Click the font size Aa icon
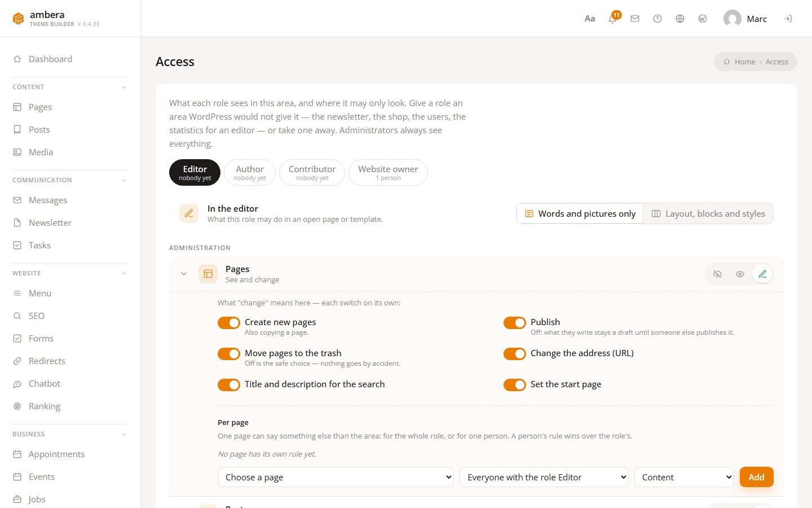 click(x=590, y=19)
